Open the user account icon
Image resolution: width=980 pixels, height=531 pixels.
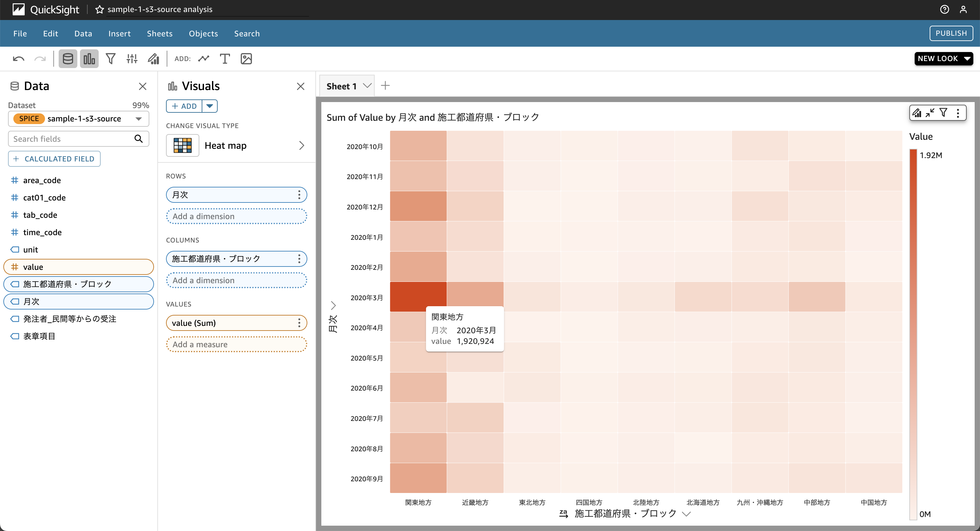coord(963,9)
